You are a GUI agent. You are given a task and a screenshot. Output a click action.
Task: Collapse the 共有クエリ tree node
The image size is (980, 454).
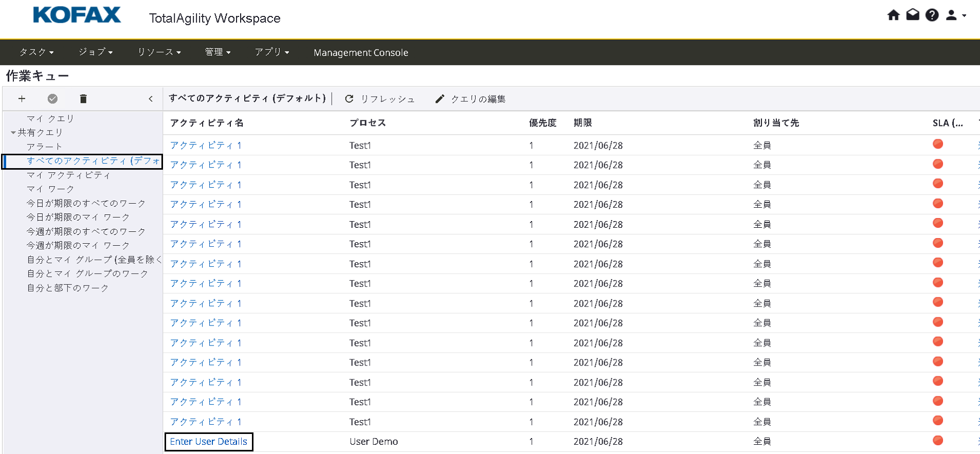[x=13, y=133]
